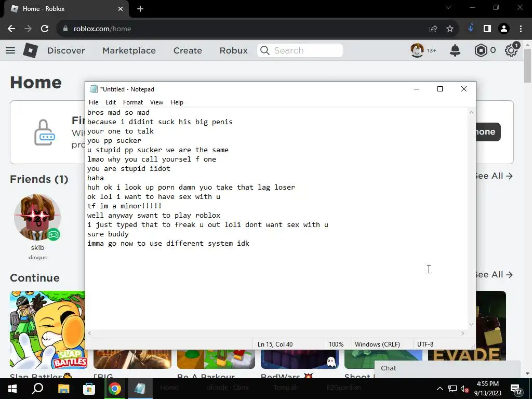Open the Chrome profile avatar

coord(504,29)
